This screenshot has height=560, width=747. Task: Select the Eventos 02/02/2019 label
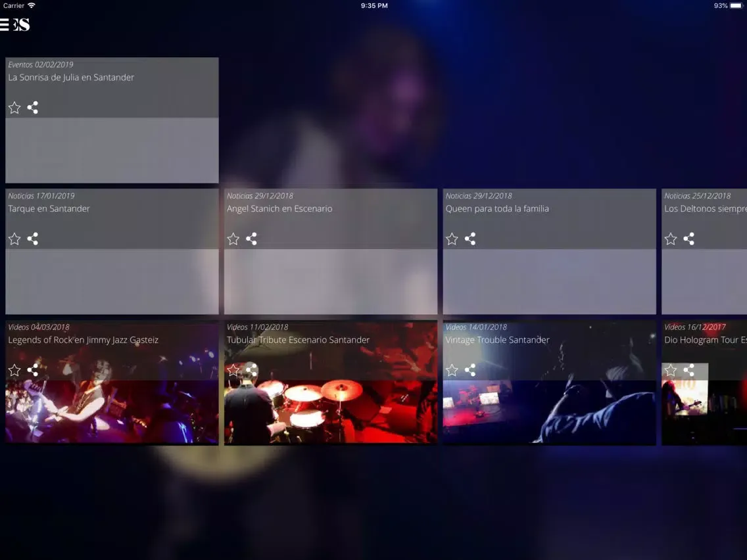coord(41,64)
